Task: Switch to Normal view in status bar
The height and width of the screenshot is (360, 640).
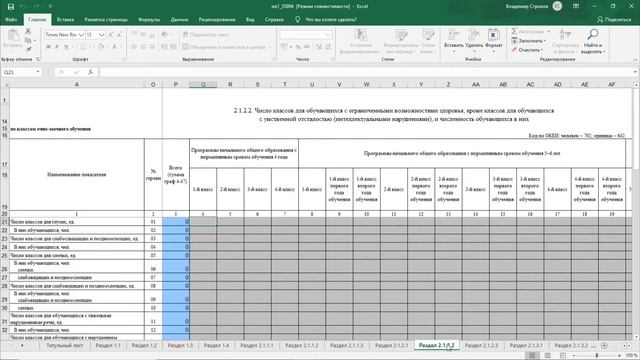Action: pos(532,356)
